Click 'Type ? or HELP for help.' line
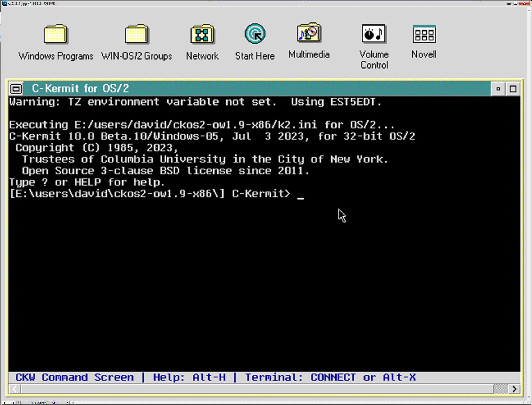The width and height of the screenshot is (532, 405). tap(87, 182)
